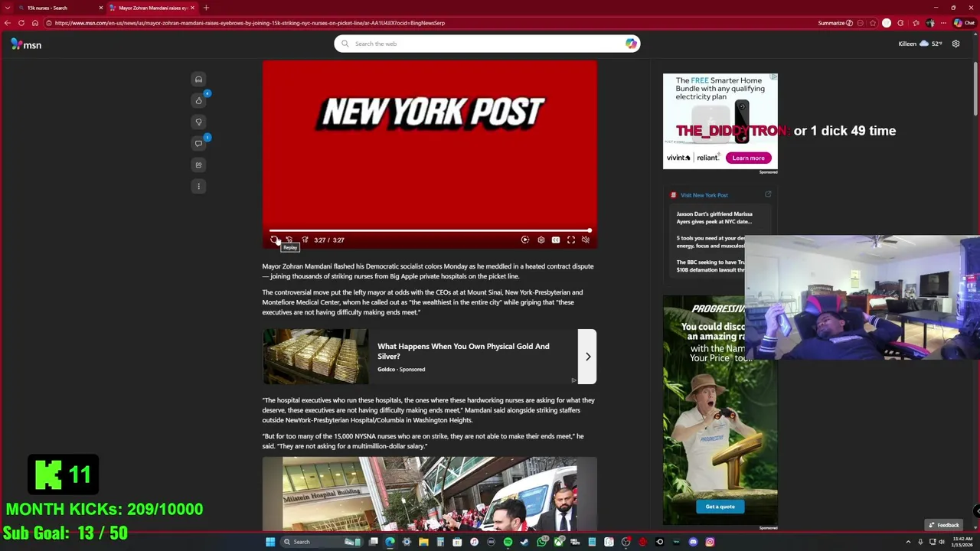Viewport: 980px width, 551px height.
Task: Click the nurses strike article photo
Action: coord(430,494)
